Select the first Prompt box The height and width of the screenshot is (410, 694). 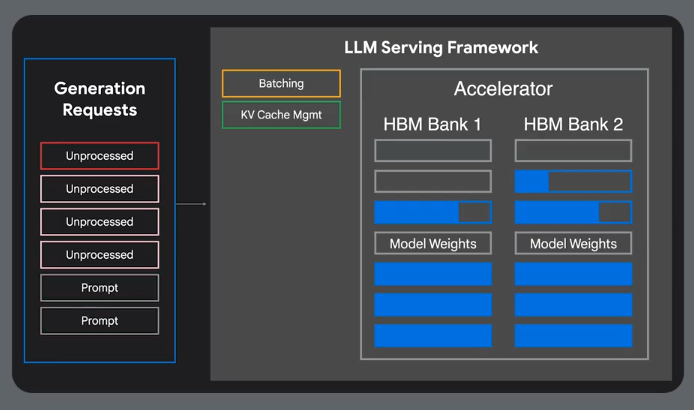(100, 288)
